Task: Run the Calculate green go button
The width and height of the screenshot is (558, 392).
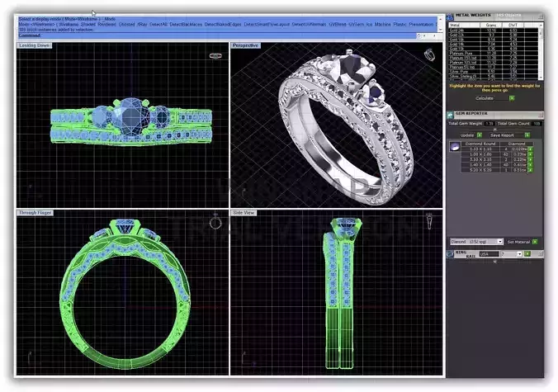Action: coord(512,98)
